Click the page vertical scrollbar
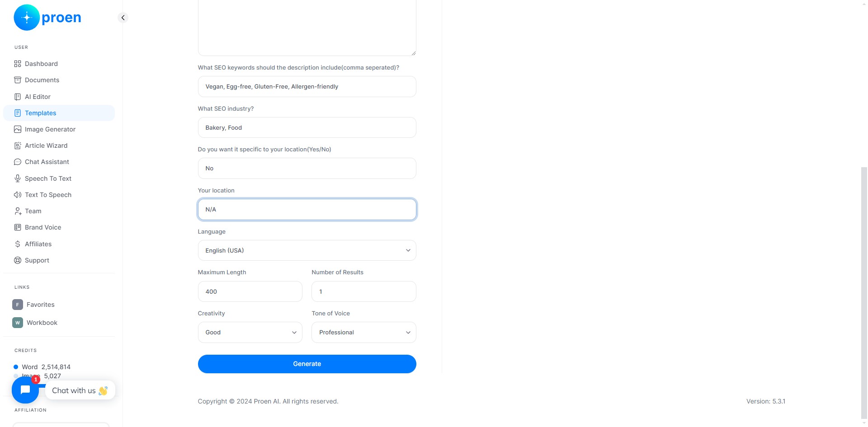The height and width of the screenshot is (427, 868). [864, 293]
